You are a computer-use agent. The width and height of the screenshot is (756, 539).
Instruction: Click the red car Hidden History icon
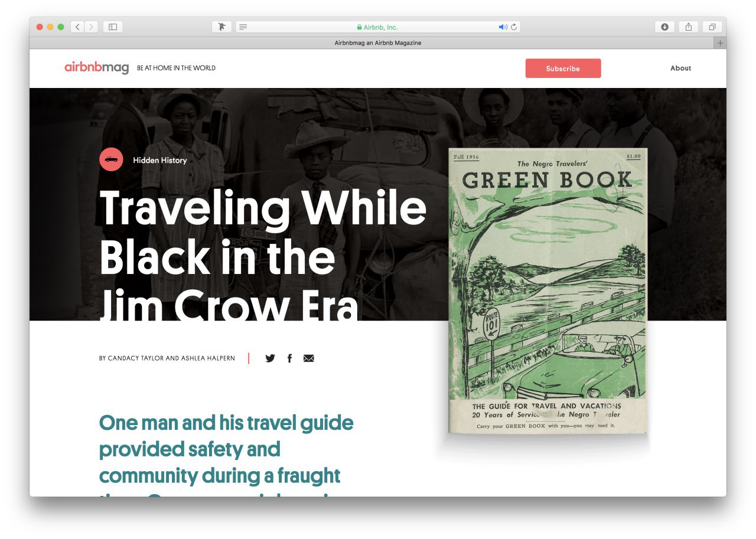point(111,159)
